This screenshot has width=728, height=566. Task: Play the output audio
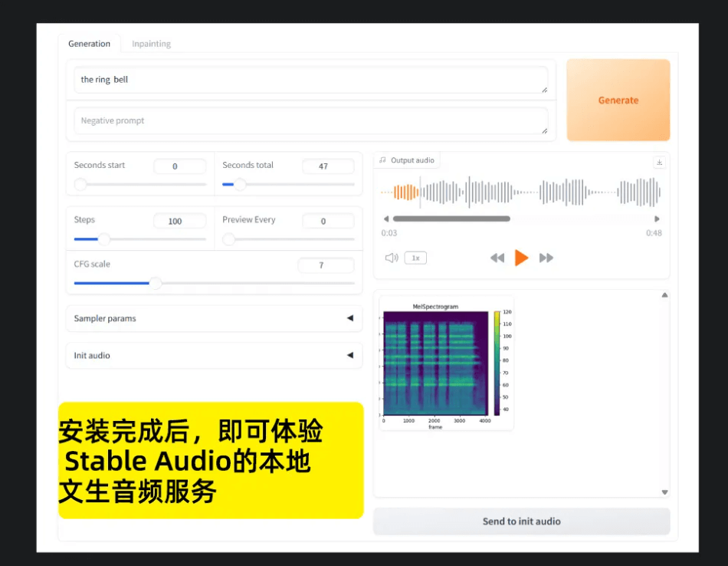click(x=521, y=258)
